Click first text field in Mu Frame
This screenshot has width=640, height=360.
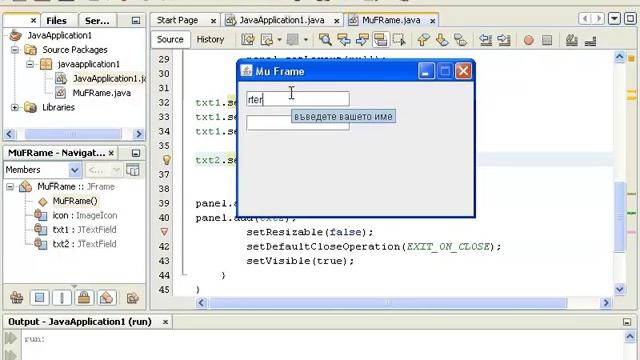click(x=298, y=99)
